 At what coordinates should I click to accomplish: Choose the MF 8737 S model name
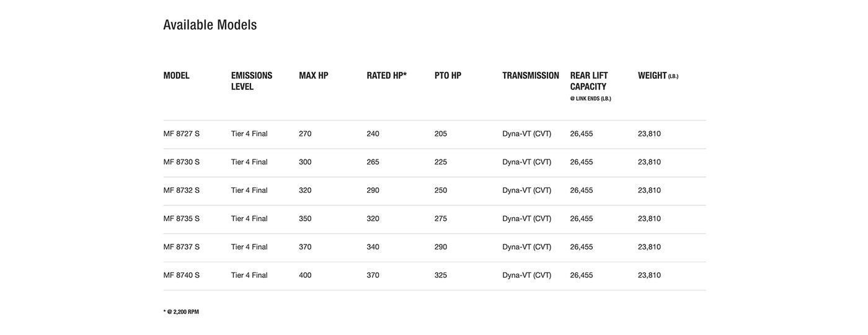[182, 247]
